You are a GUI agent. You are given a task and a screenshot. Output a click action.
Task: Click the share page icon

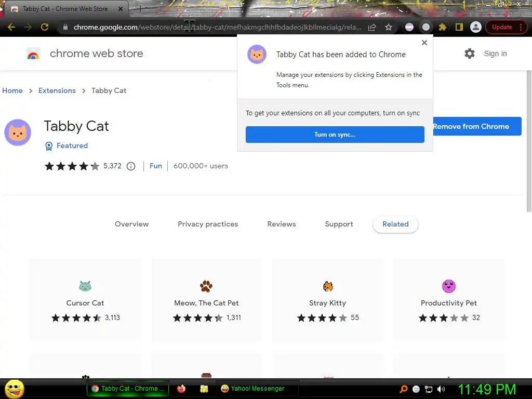coord(372,27)
